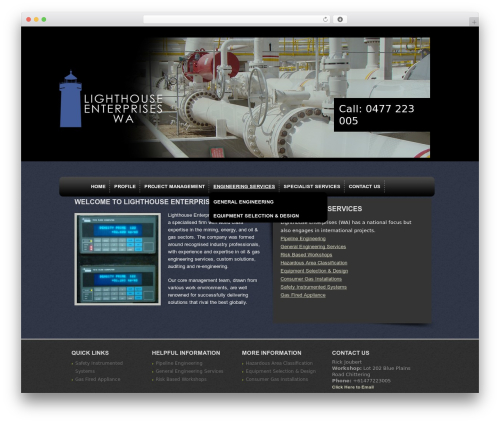
Task: Select Equipment Selection & Design submenu entry
Action: [256, 216]
